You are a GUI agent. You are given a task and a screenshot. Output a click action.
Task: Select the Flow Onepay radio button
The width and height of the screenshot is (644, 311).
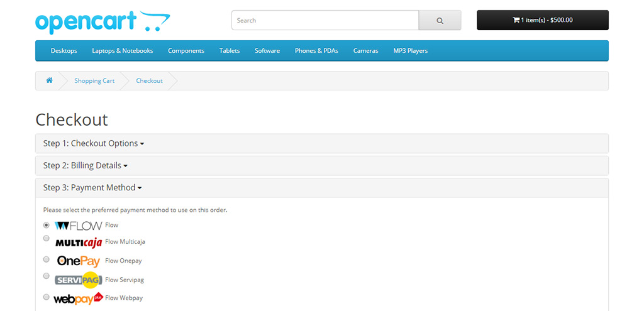click(x=47, y=259)
